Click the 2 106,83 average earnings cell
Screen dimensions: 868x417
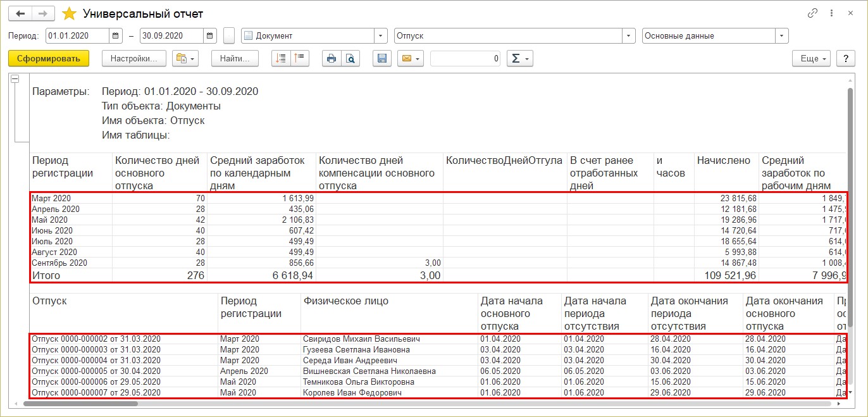[261, 220]
